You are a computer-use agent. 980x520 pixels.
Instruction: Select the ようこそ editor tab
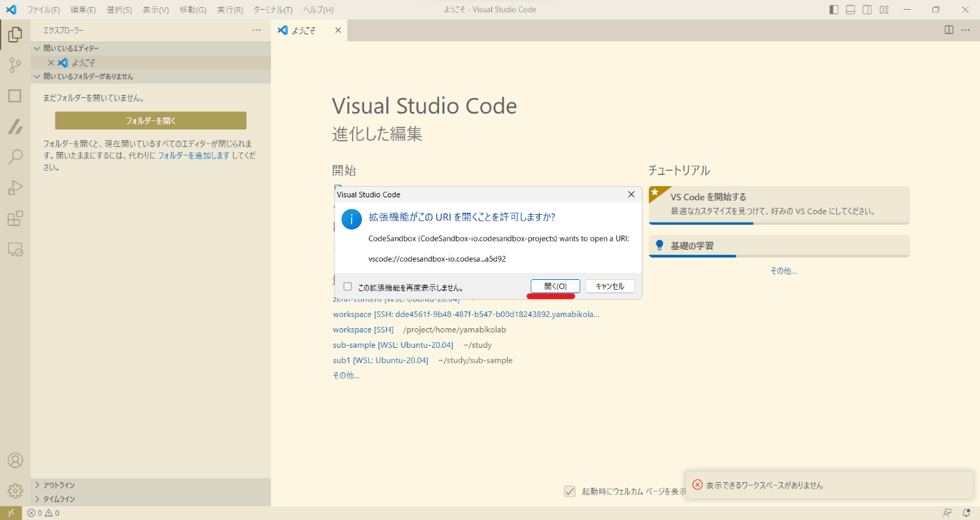(309, 30)
